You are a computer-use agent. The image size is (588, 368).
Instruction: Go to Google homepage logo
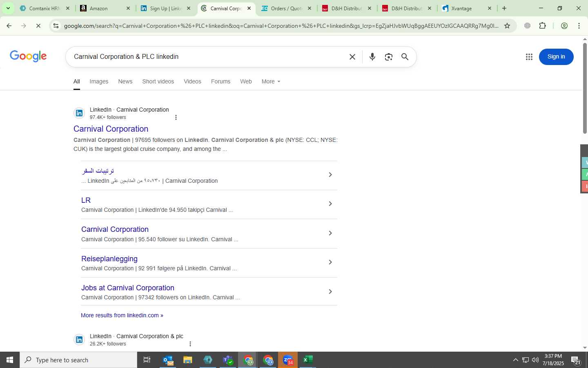(28, 56)
